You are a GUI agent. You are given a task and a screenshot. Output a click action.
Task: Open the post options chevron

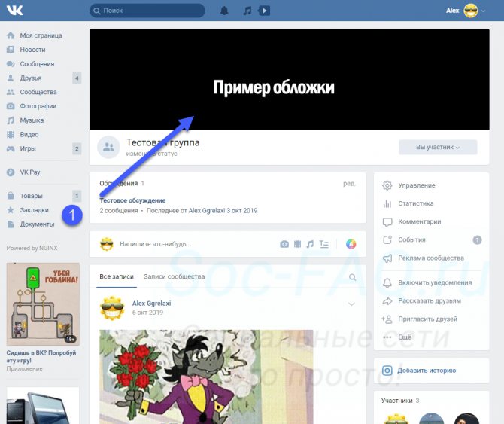[351, 304]
